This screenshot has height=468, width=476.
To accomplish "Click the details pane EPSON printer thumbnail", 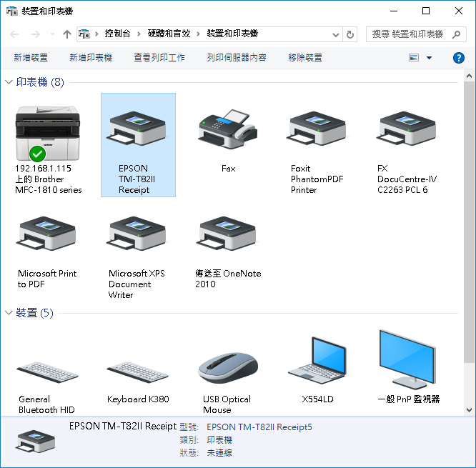I will (36, 441).
